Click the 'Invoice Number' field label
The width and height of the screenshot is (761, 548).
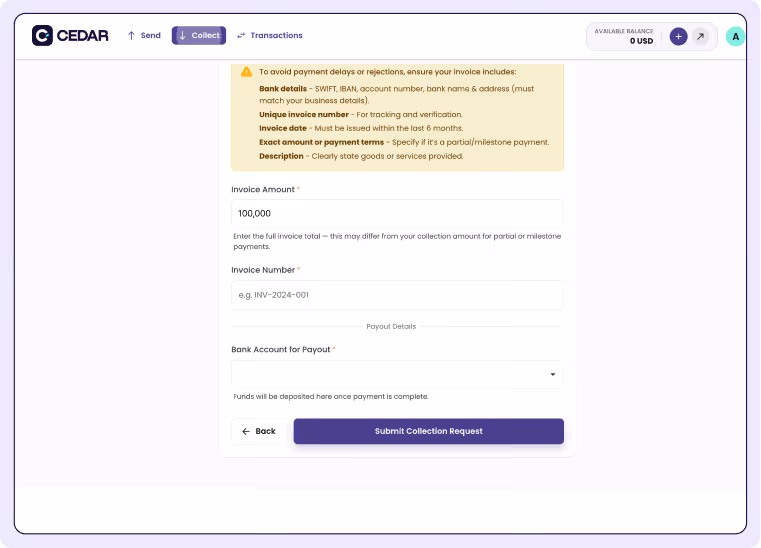click(x=263, y=270)
